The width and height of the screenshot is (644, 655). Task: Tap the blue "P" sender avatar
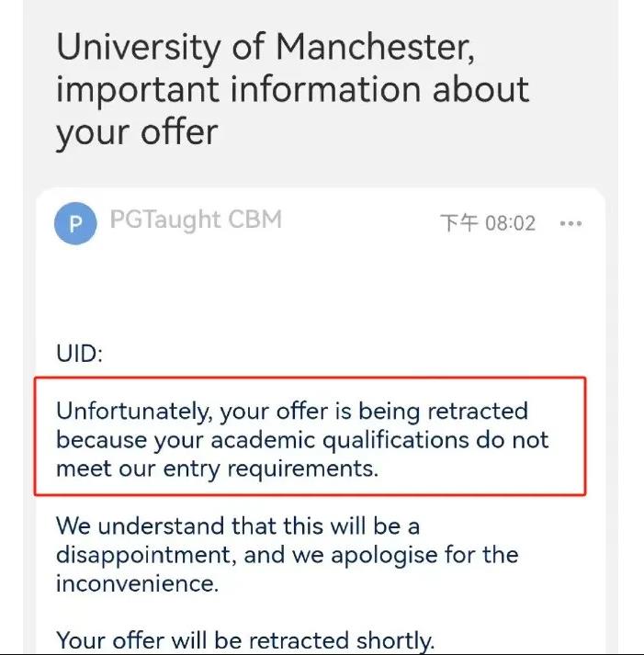[76, 224]
